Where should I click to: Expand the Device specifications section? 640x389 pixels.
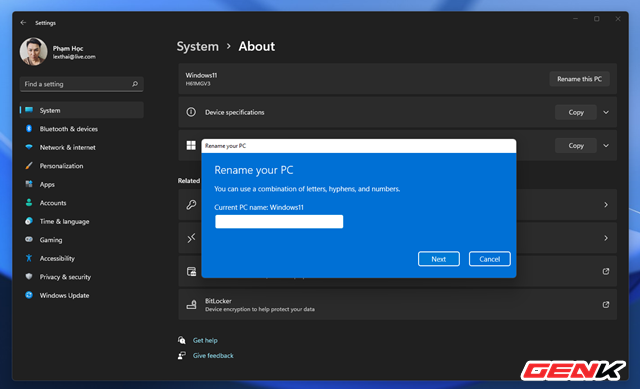606,112
